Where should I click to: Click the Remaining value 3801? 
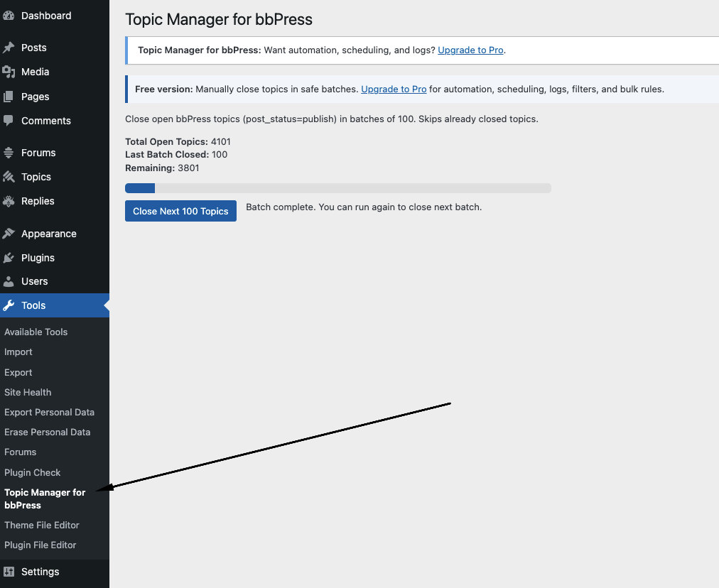pos(188,168)
